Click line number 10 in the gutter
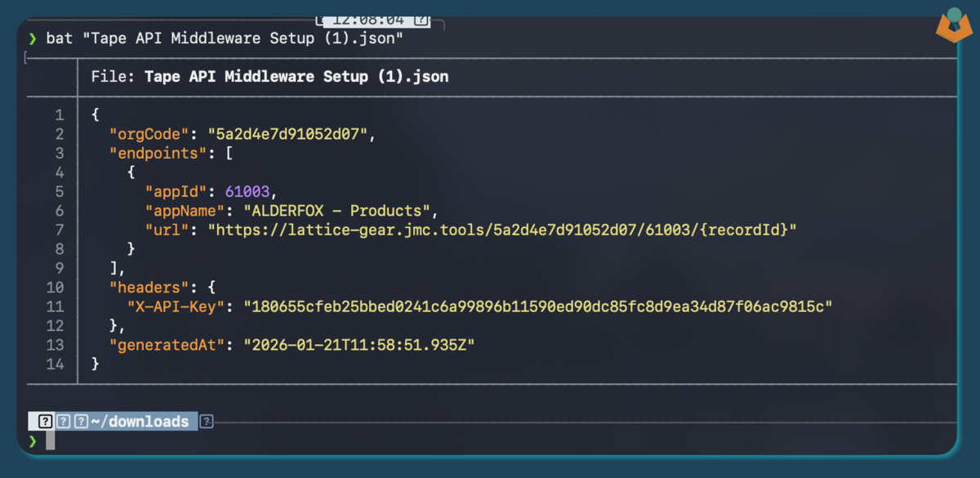Image resolution: width=980 pixels, height=478 pixels. click(x=55, y=287)
